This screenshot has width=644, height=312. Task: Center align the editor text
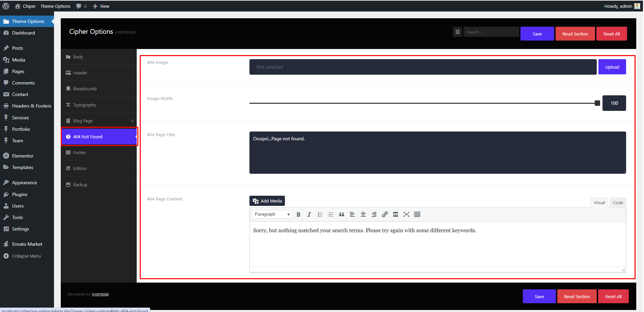click(x=363, y=214)
